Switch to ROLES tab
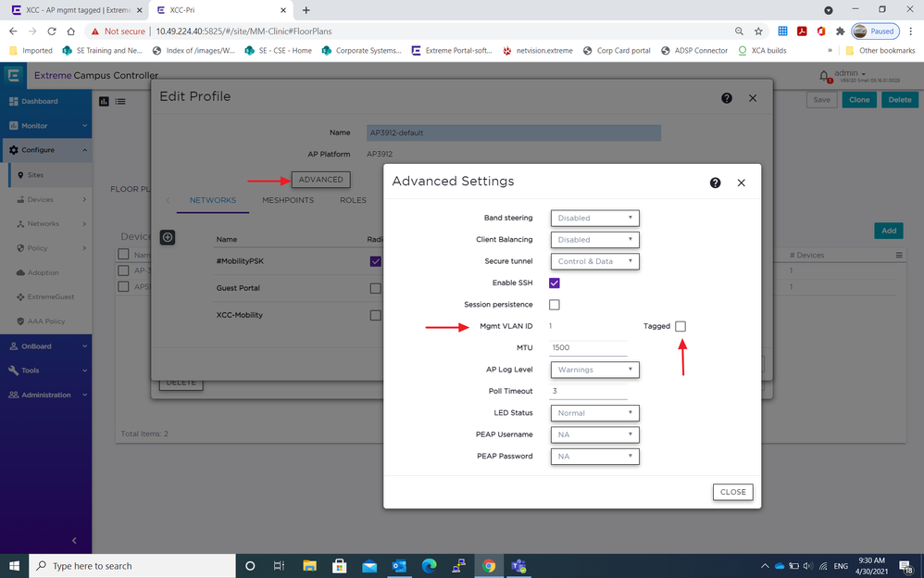Image resolution: width=924 pixels, height=578 pixels. pos(353,200)
